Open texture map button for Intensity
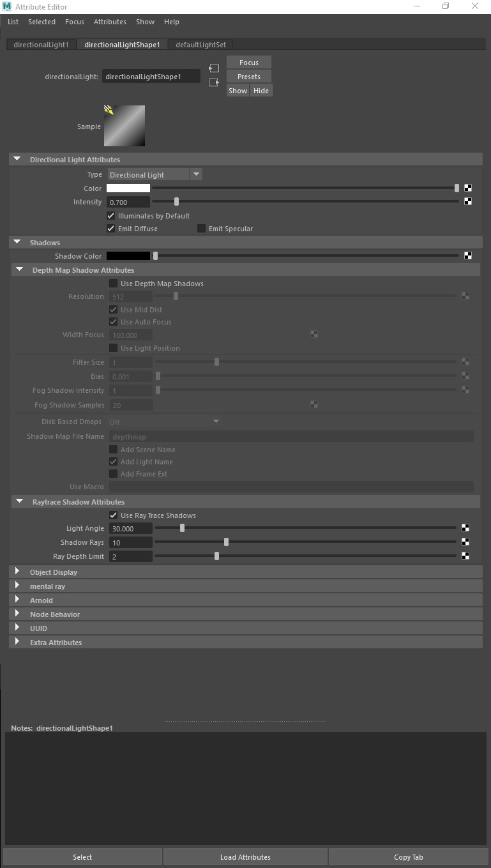The image size is (491, 868). (468, 201)
